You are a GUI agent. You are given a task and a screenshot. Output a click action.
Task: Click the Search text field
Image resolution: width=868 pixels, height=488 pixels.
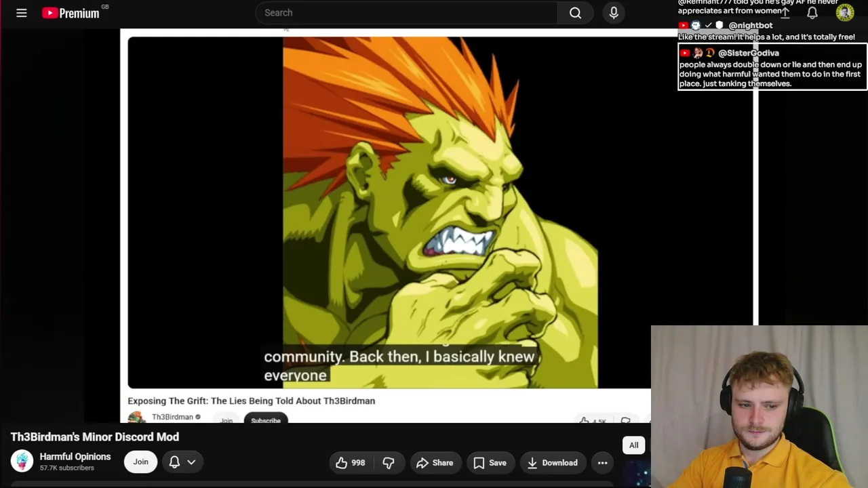coord(406,13)
